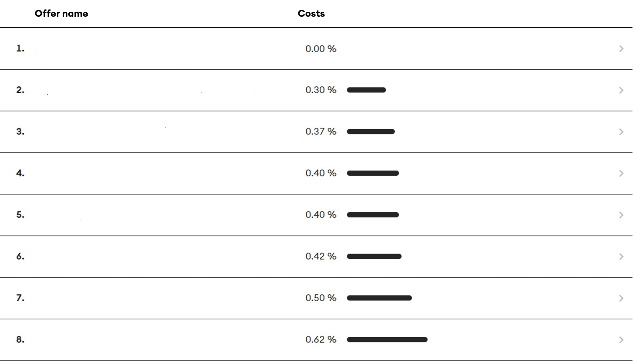Screen dimensions: 633x364
Task: Click the cost bar for offer 7
Action: (x=379, y=298)
